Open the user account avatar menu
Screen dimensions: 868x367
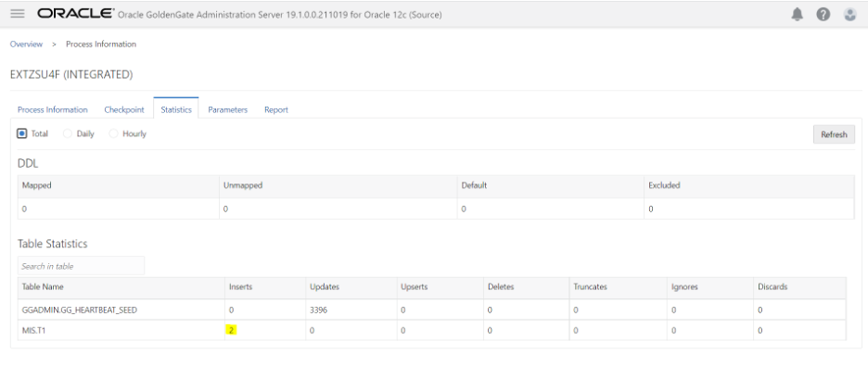pyautogui.click(x=850, y=15)
